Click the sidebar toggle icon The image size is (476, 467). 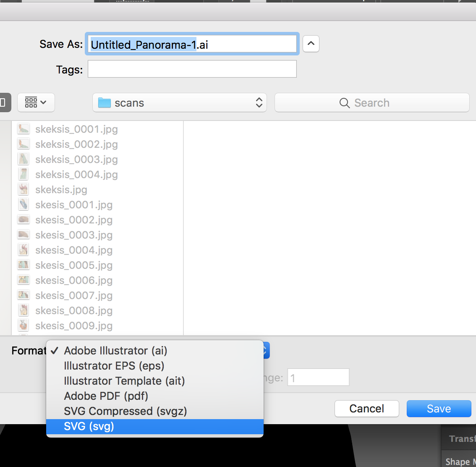click(x=5, y=102)
